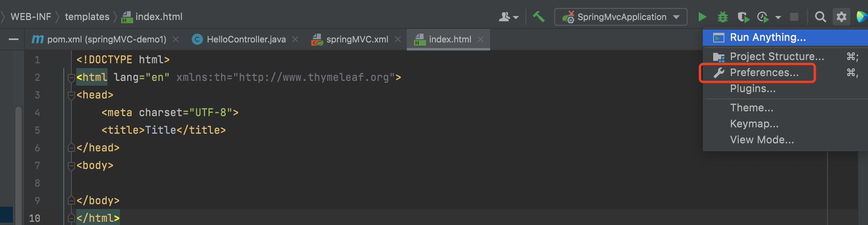868x225 pixels.
Task: Click the Build hammer icon
Action: tap(539, 17)
